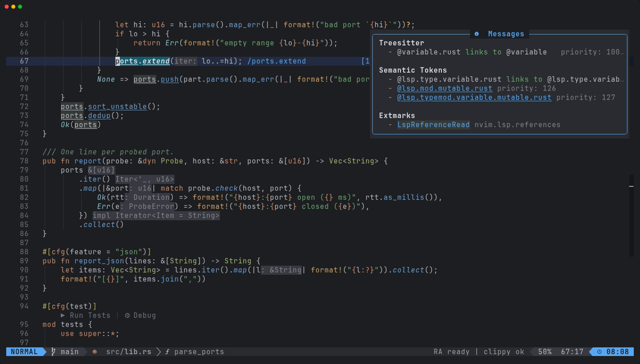Click the "Iter<'_, u16>" inlay hint

click(144, 179)
